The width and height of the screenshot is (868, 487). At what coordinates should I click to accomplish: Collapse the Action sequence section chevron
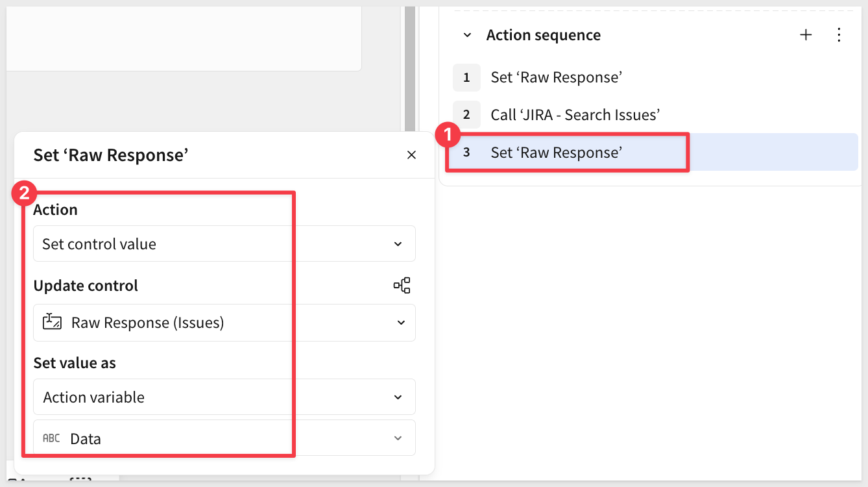point(467,35)
